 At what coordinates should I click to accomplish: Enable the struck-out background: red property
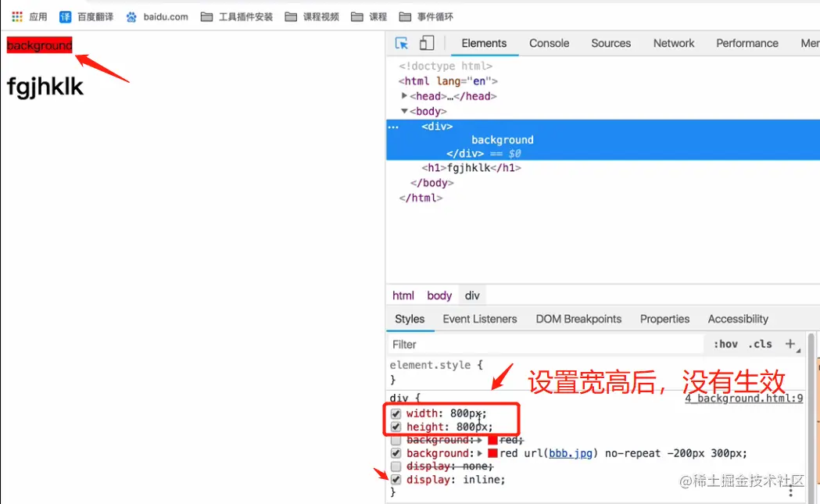[x=396, y=440]
